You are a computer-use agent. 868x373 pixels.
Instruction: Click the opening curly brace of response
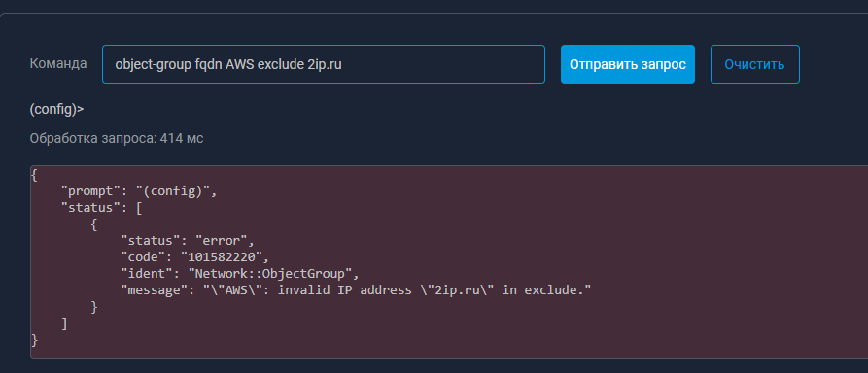(34, 176)
